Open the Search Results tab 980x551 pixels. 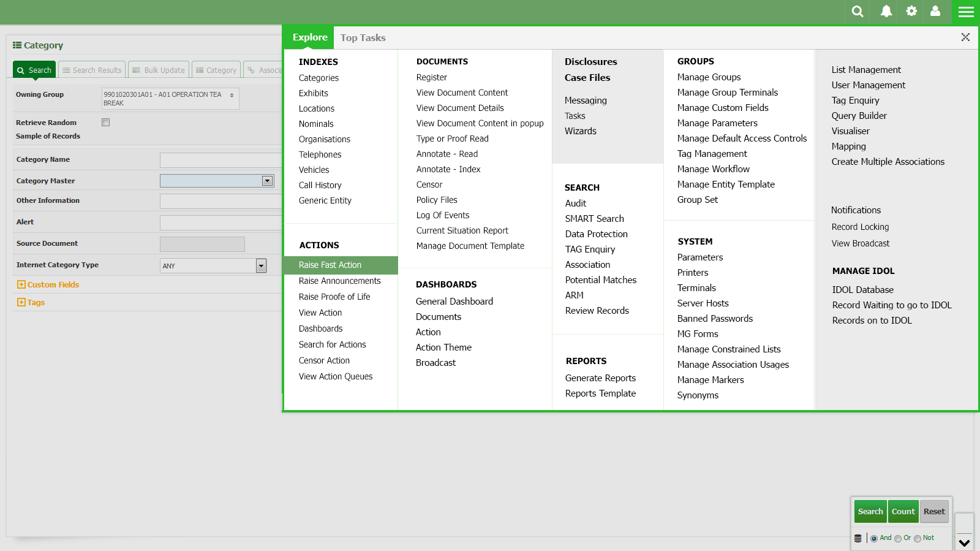click(92, 70)
